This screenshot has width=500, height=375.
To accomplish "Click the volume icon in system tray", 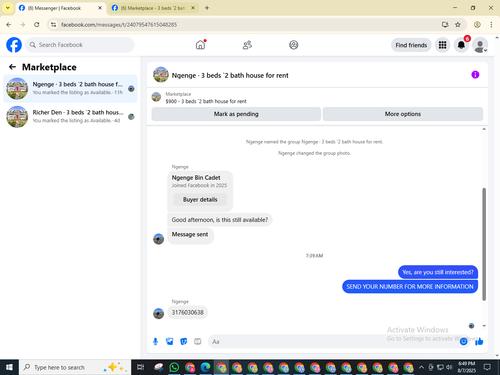I will point(449,367).
